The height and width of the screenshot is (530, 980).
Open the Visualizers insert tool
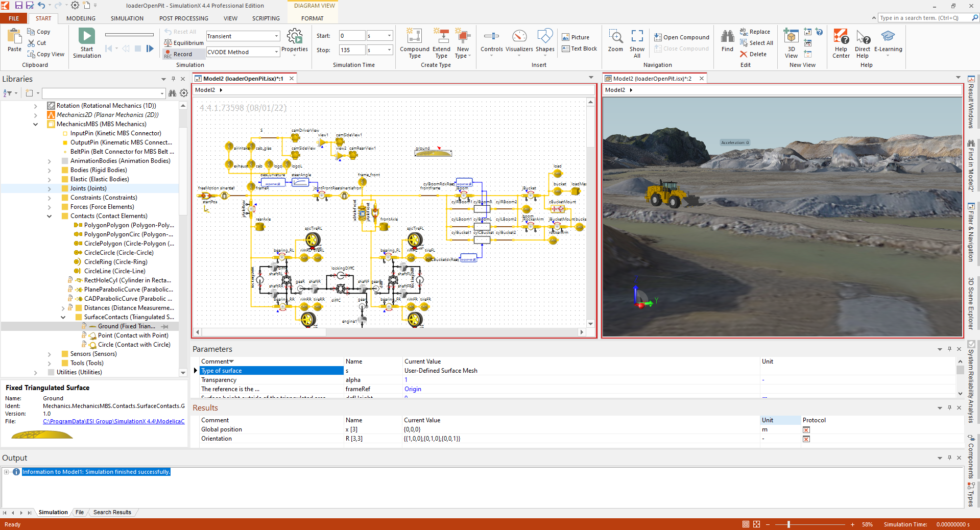click(x=519, y=37)
